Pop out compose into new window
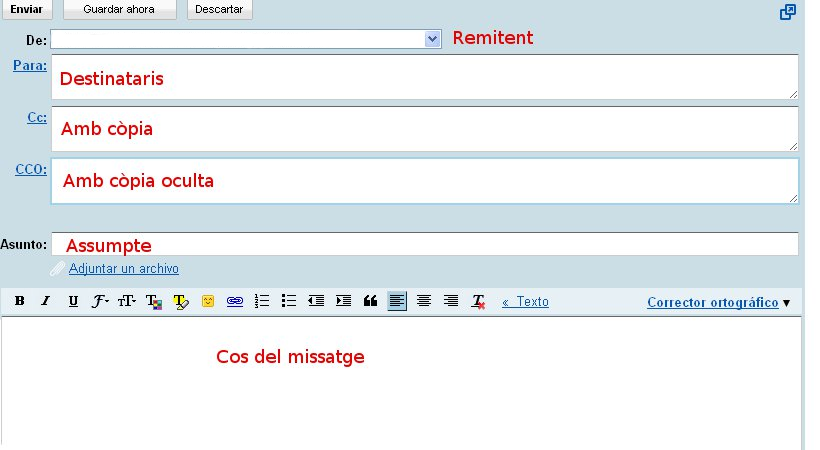The image size is (820, 450). point(788,12)
